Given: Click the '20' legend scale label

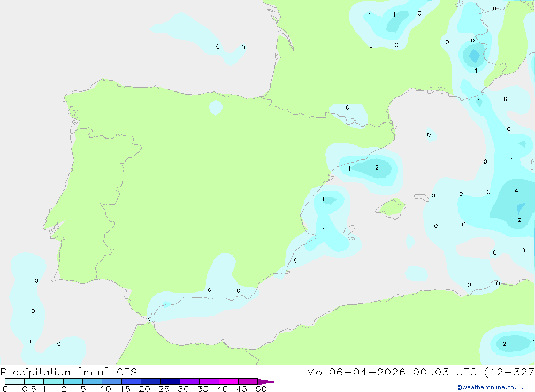Looking at the screenshot, I should coord(144,389).
